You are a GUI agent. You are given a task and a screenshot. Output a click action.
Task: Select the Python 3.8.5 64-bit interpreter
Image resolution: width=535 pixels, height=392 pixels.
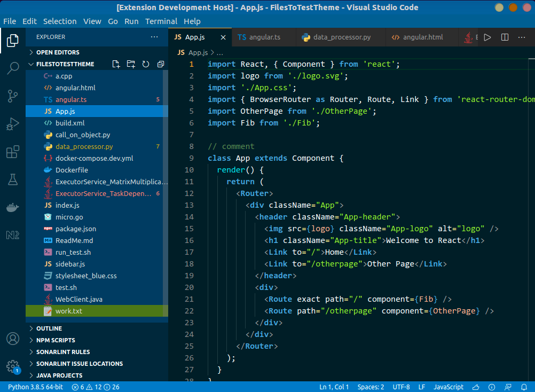[x=35, y=387]
